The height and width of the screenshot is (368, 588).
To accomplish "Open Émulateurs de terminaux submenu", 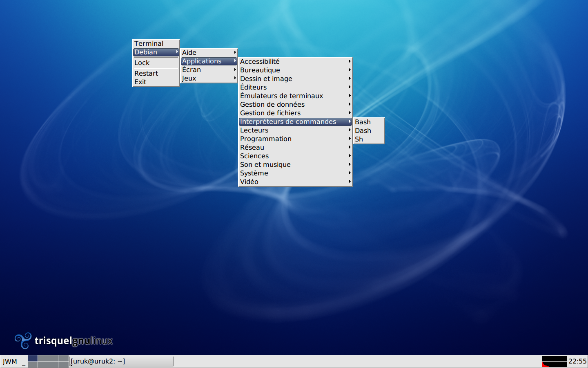I will point(295,96).
